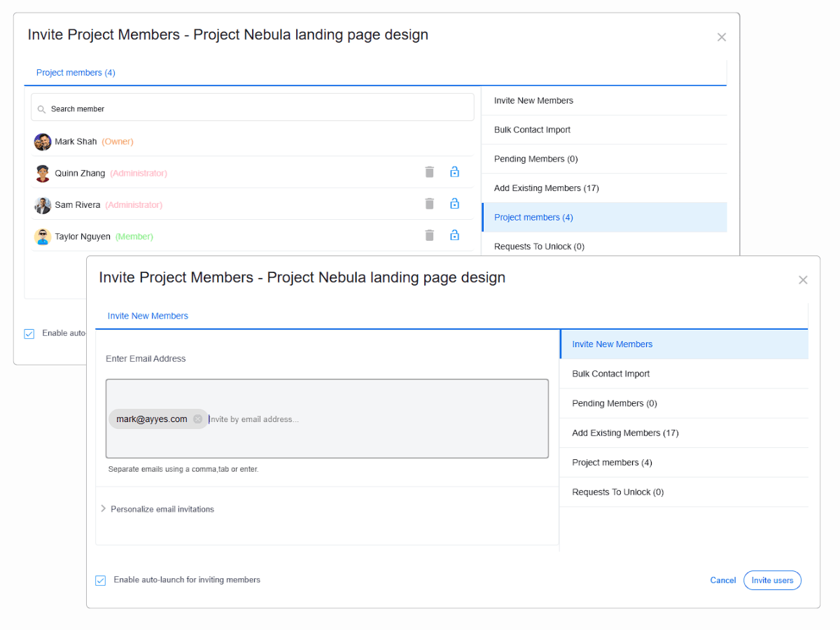
Task: Delete Quinn Zhang from project members
Action: coord(430,171)
